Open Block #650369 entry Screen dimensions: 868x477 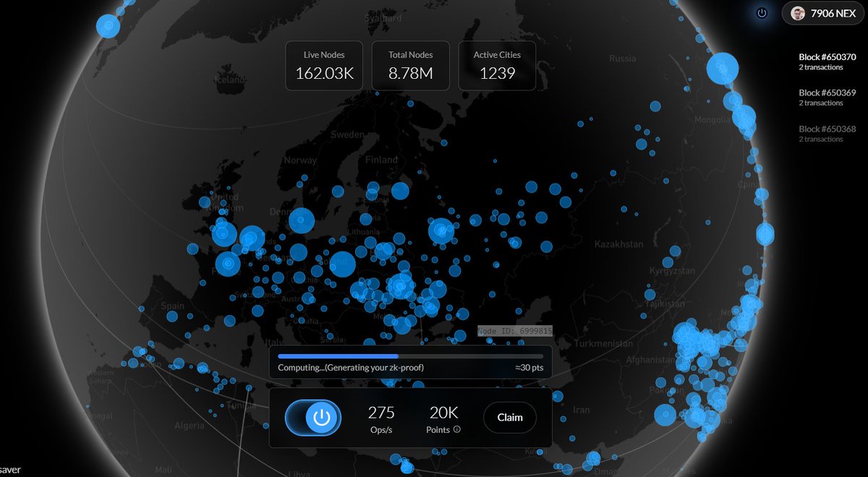click(827, 98)
